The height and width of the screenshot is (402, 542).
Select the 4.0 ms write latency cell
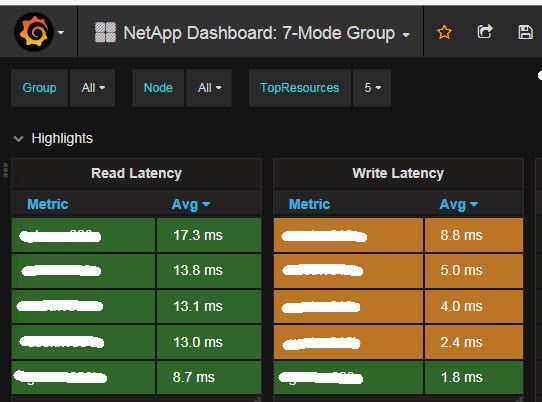coord(474,307)
